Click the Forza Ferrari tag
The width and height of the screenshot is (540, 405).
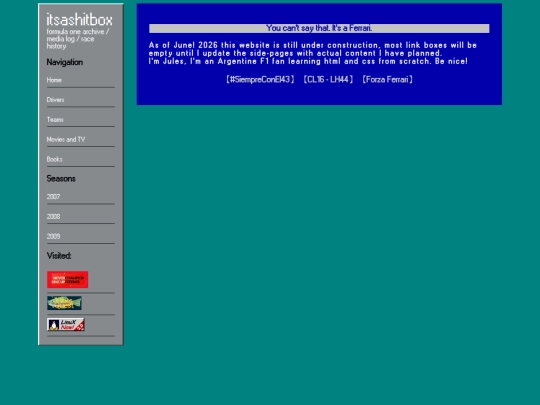click(387, 80)
